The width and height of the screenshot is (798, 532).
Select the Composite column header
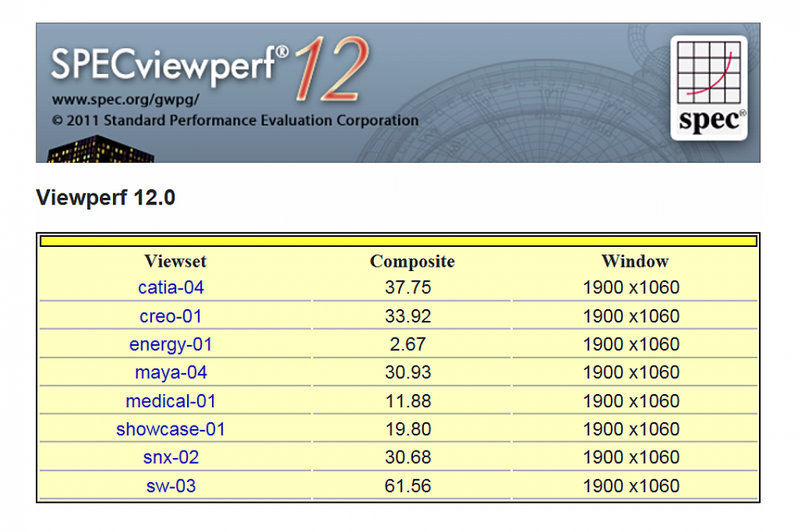click(411, 261)
